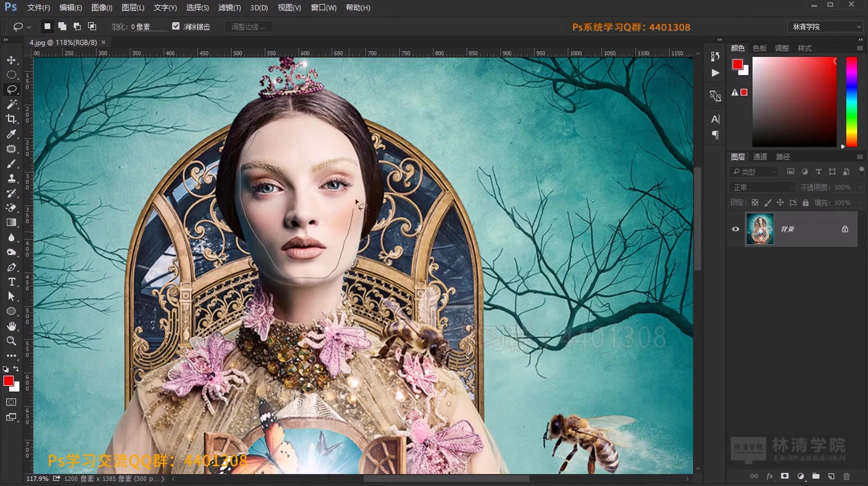Select the Eraser tool
868x486 pixels.
tap(11, 208)
